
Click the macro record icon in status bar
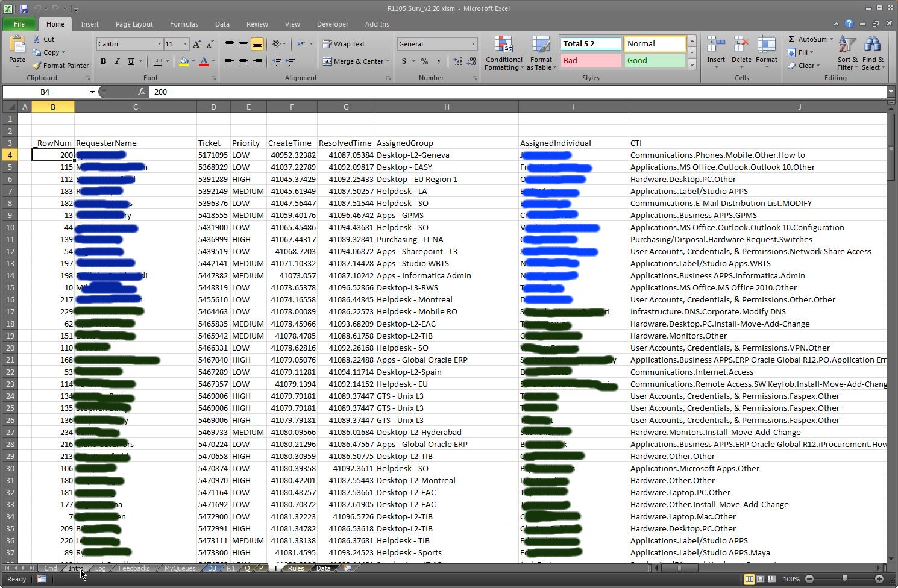(x=42, y=579)
